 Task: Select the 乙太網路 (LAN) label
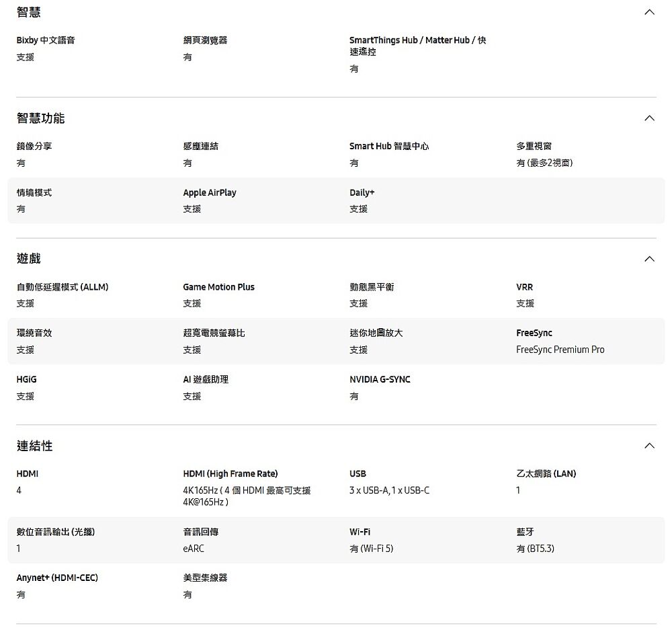pos(546,473)
